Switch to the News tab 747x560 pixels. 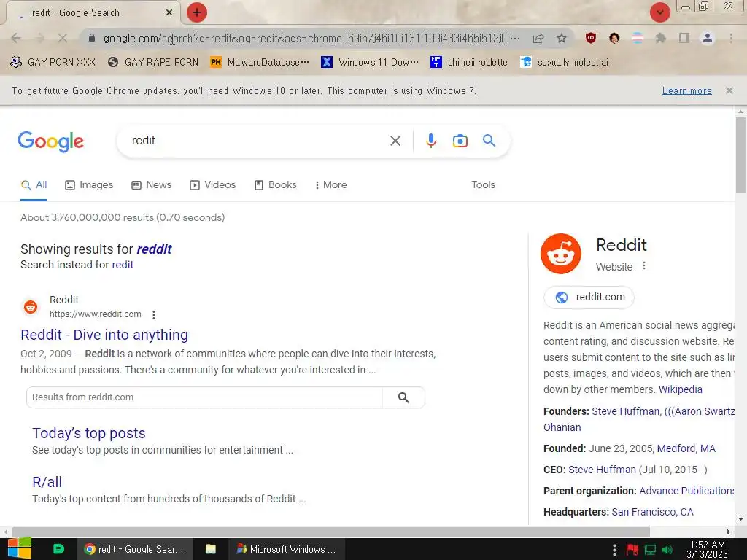click(152, 184)
